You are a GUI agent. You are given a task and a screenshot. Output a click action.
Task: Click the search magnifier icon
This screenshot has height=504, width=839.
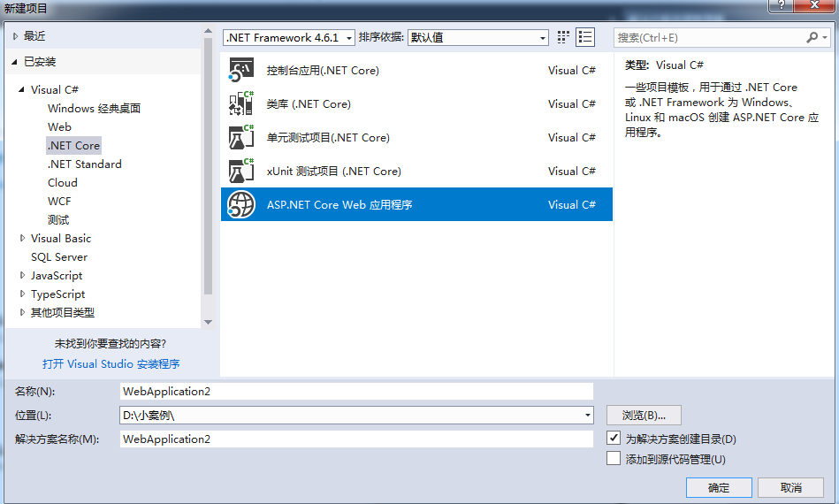(812, 37)
